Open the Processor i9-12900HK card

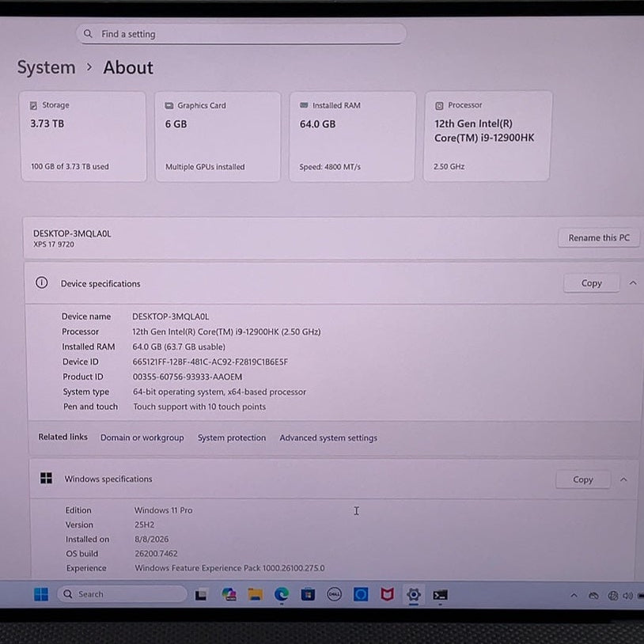point(487,136)
